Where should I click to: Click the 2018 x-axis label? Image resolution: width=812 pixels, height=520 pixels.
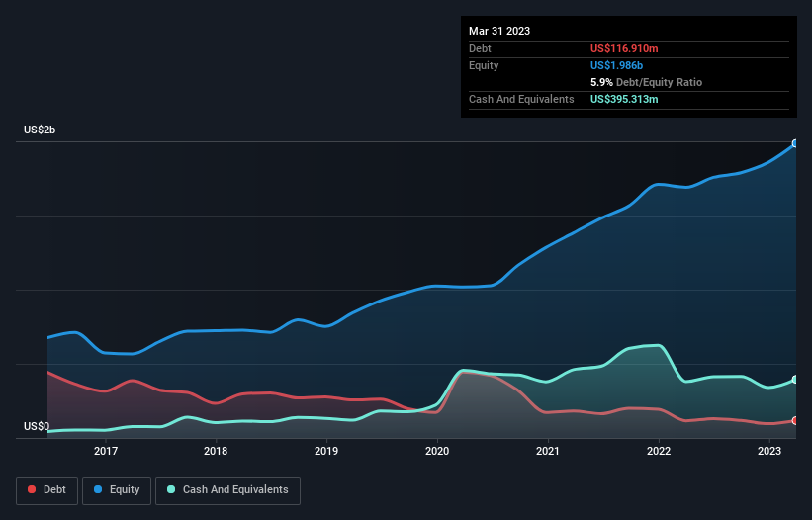click(216, 451)
